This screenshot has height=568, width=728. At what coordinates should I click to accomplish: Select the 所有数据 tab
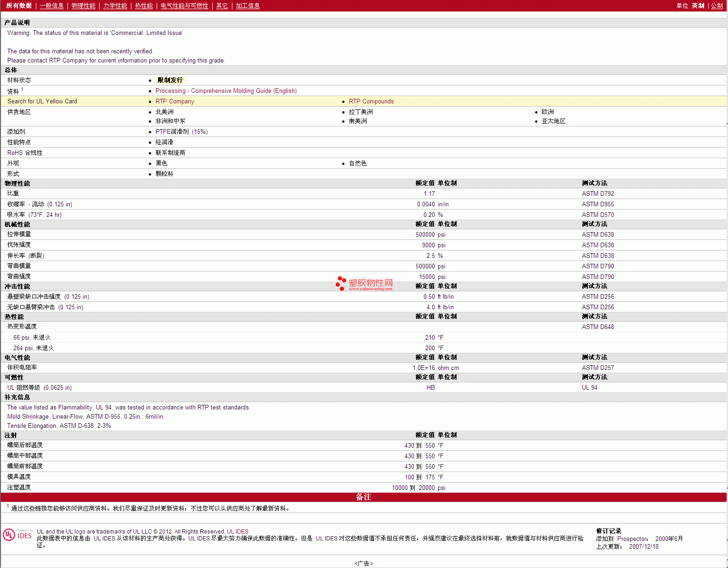click(x=19, y=6)
